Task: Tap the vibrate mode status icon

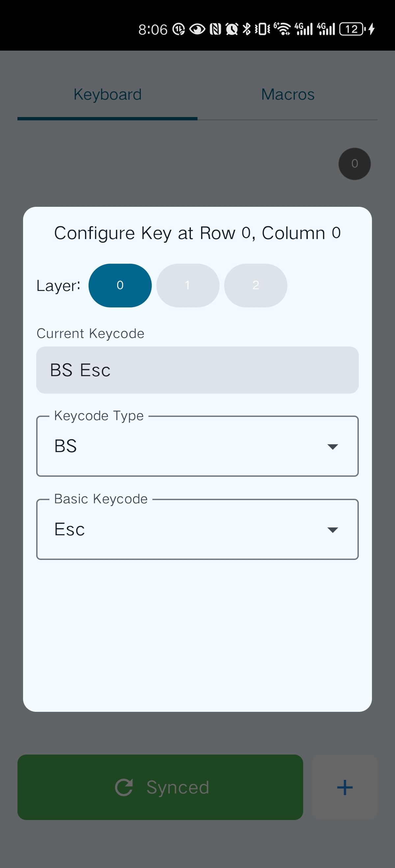Action: coord(262,29)
